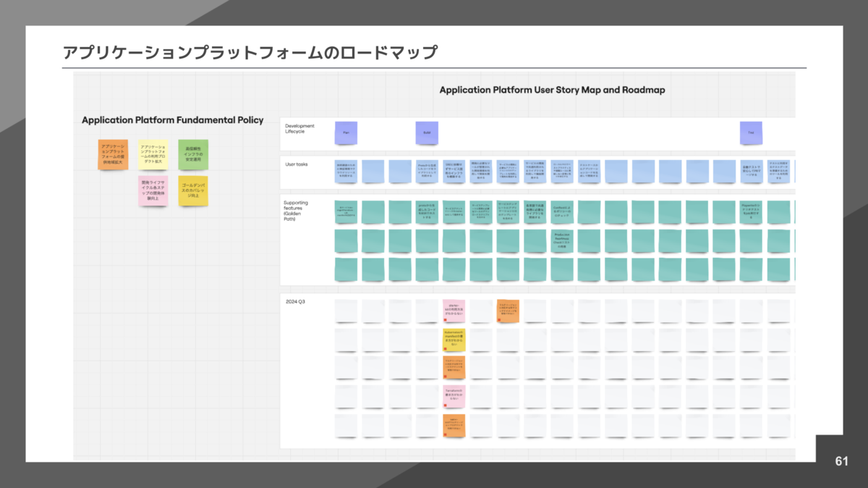Click the Development Lifecycle row label

pos(302,128)
